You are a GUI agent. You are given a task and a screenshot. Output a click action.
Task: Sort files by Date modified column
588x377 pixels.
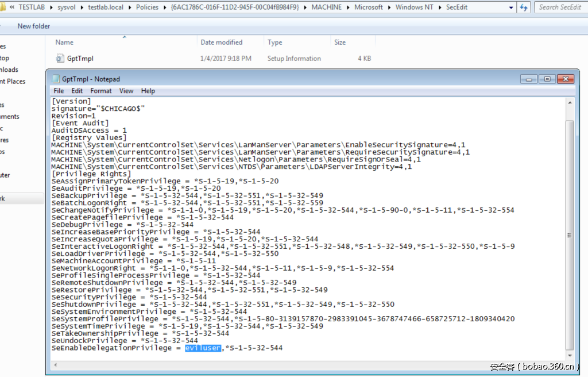[221, 43]
